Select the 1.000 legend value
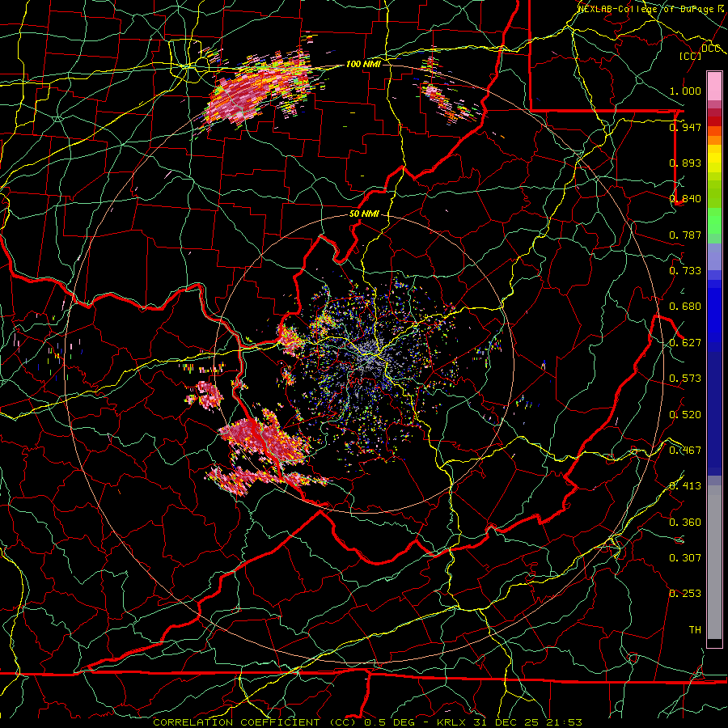 pos(685,91)
